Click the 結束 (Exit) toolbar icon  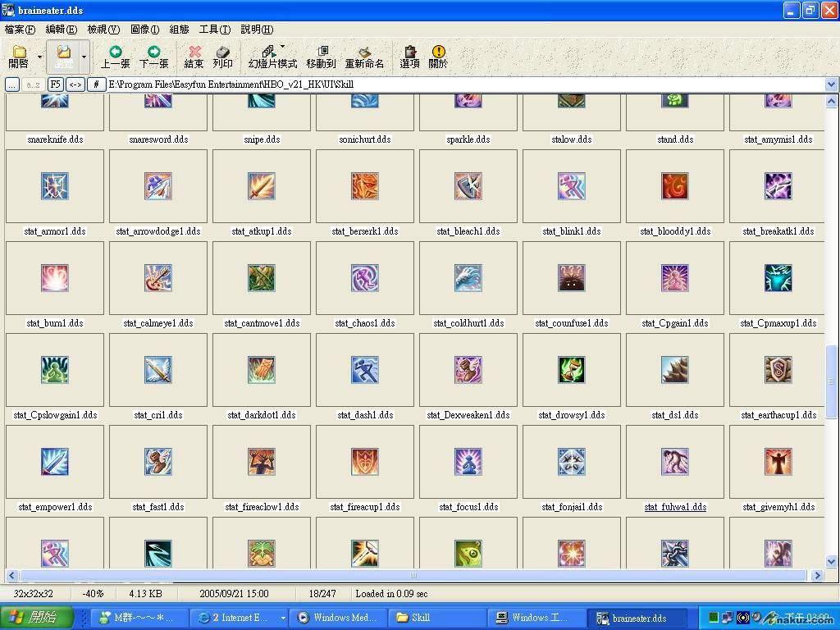[194, 56]
